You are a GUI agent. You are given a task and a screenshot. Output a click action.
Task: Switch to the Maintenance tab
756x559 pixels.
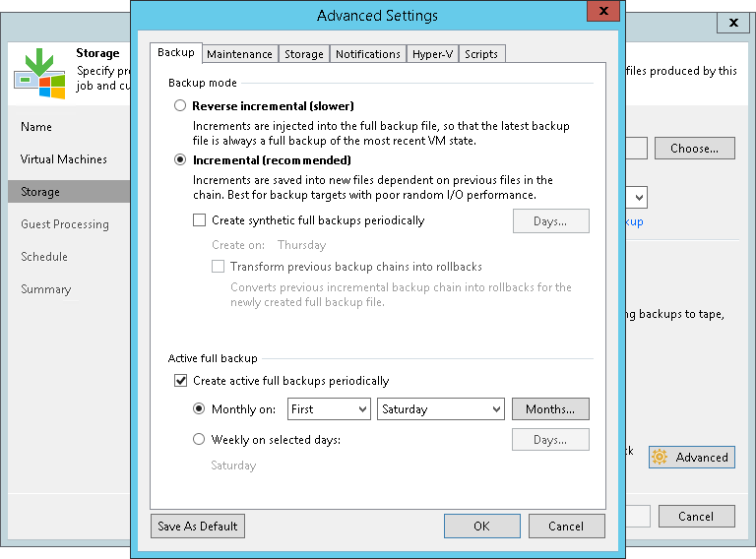coord(240,54)
